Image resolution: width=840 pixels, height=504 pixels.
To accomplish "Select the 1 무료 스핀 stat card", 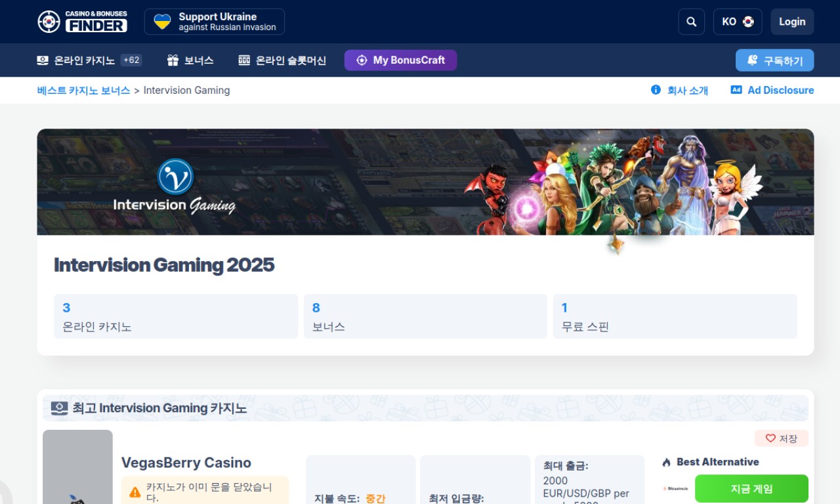I will [x=675, y=316].
